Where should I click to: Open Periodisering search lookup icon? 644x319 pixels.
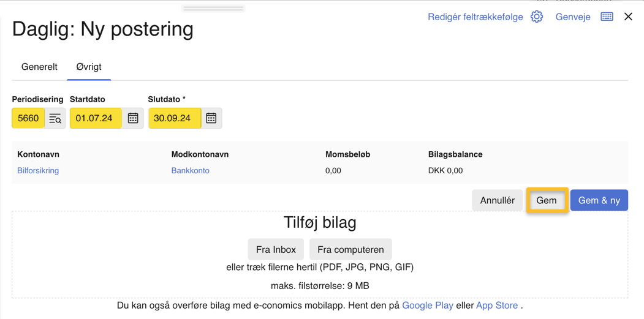[x=55, y=118]
